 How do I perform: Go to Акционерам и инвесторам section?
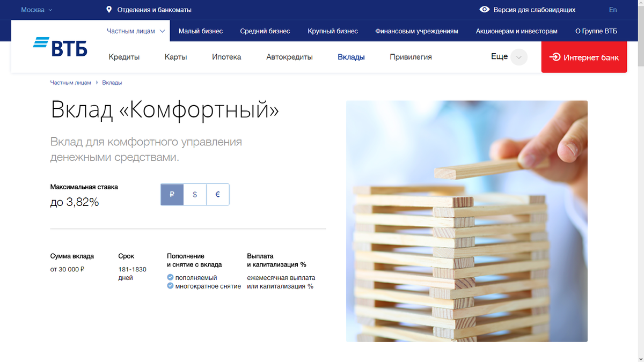(x=516, y=31)
